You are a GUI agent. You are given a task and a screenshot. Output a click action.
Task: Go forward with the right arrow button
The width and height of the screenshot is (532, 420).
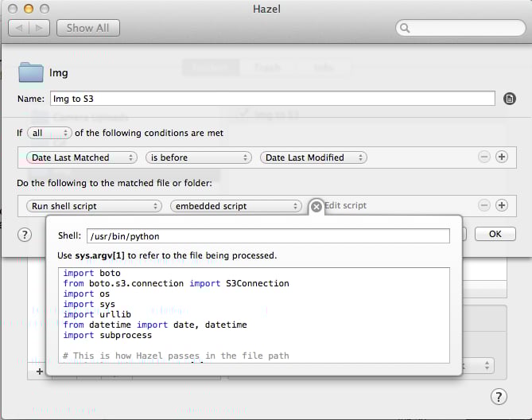pyautogui.click(x=39, y=28)
